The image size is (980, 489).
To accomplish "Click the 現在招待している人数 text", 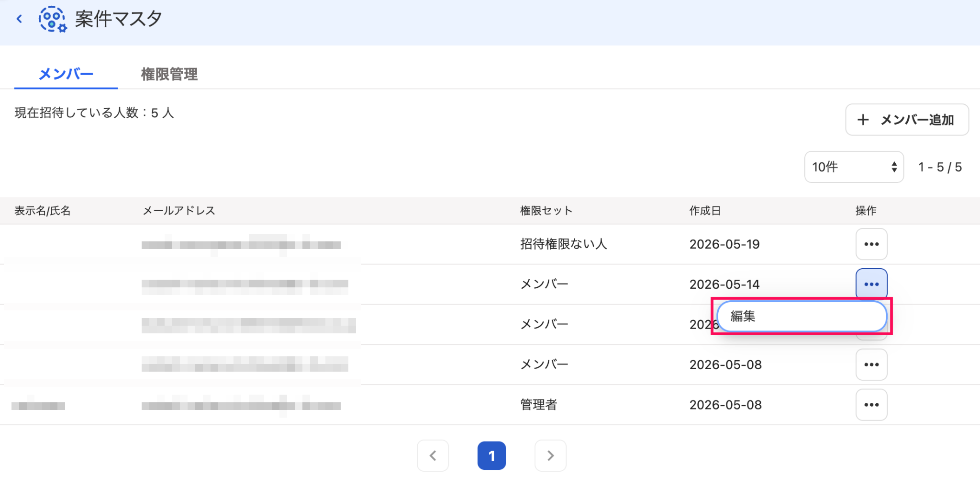I will (x=94, y=113).
